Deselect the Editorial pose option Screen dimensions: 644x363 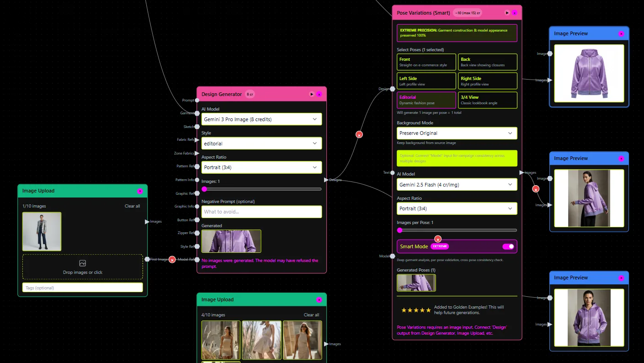[426, 100]
